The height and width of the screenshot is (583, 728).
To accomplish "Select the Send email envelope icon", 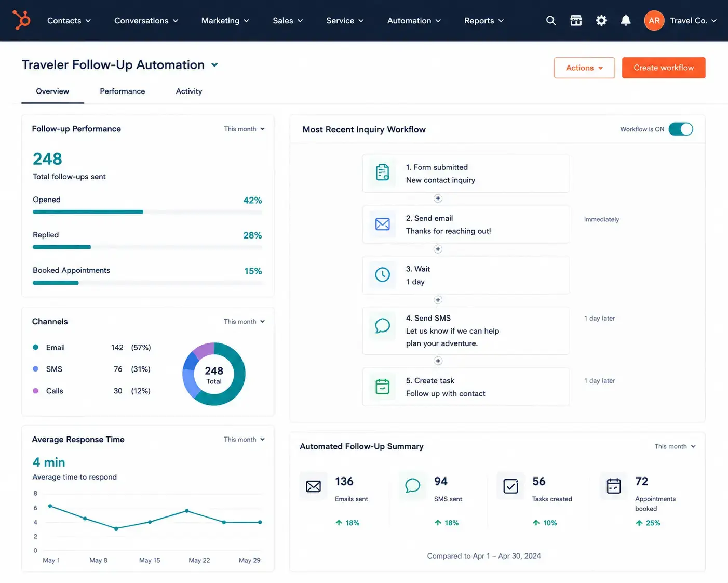I will coord(383,224).
